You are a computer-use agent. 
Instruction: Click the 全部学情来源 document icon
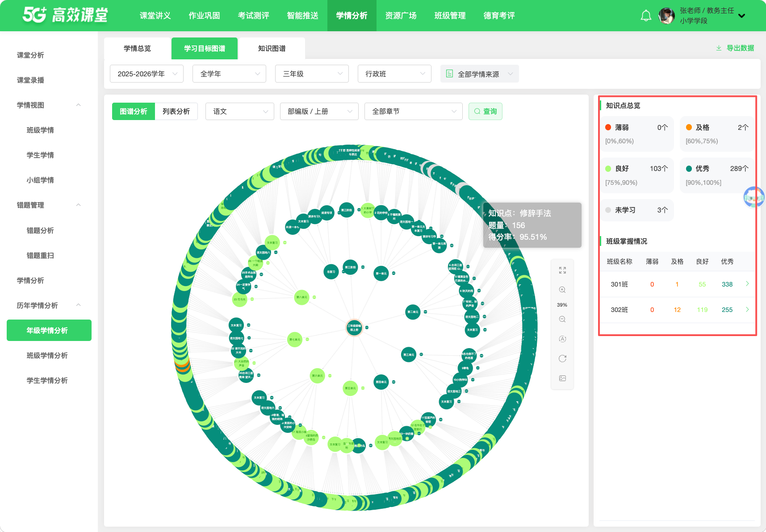coord(450,74)
